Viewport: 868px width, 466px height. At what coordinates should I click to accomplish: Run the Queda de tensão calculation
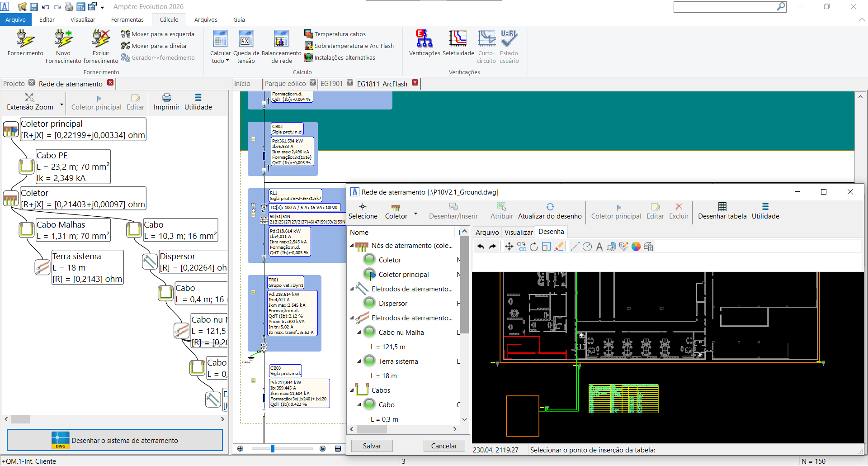(x=246, y=39)
